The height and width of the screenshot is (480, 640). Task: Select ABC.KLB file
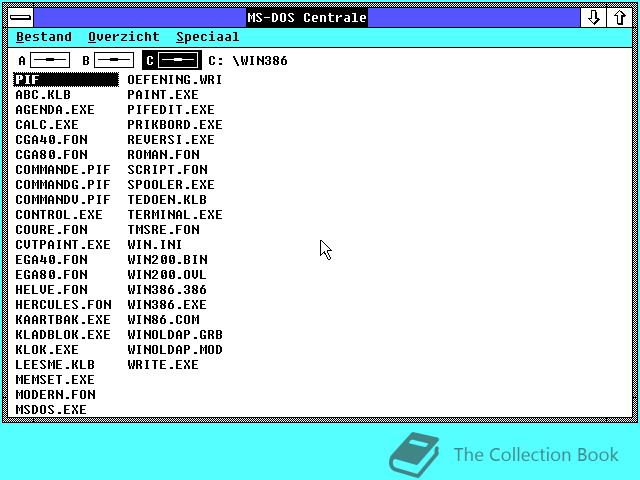[43, 95]
